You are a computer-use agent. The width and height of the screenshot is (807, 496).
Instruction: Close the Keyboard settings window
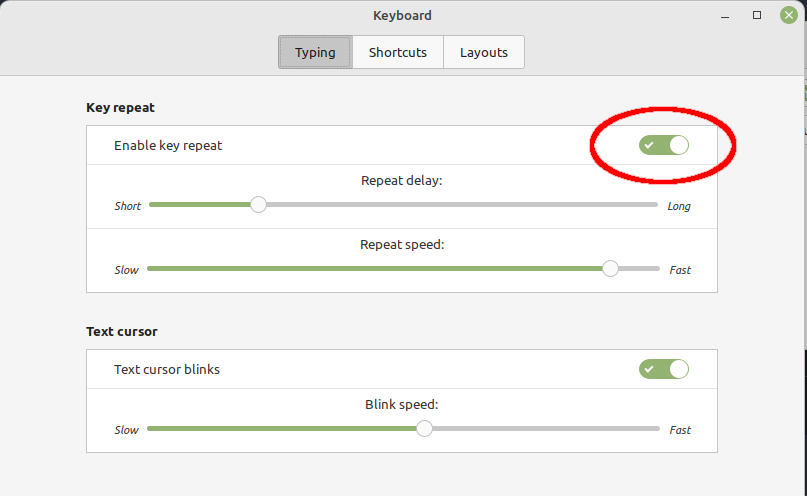coord(788,15)
